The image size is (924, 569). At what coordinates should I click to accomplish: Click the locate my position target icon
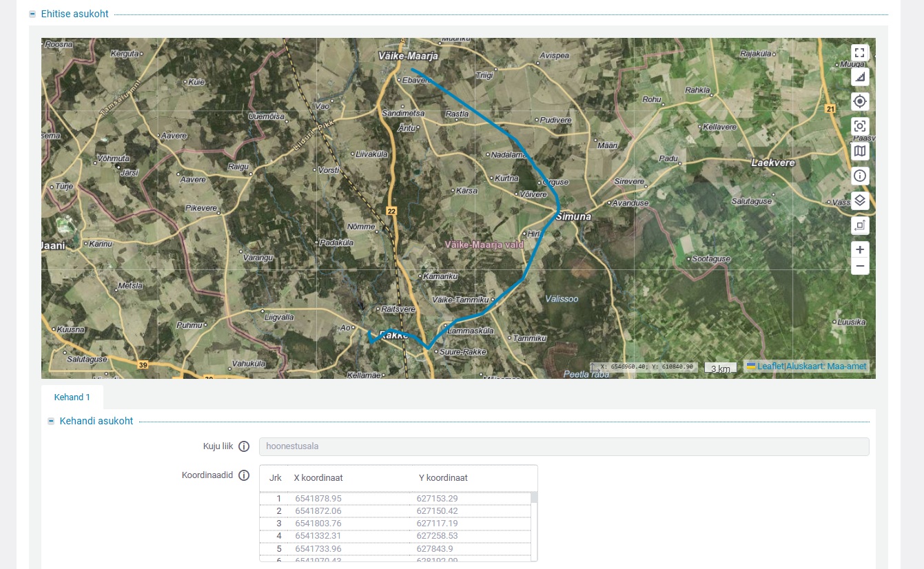859,102
